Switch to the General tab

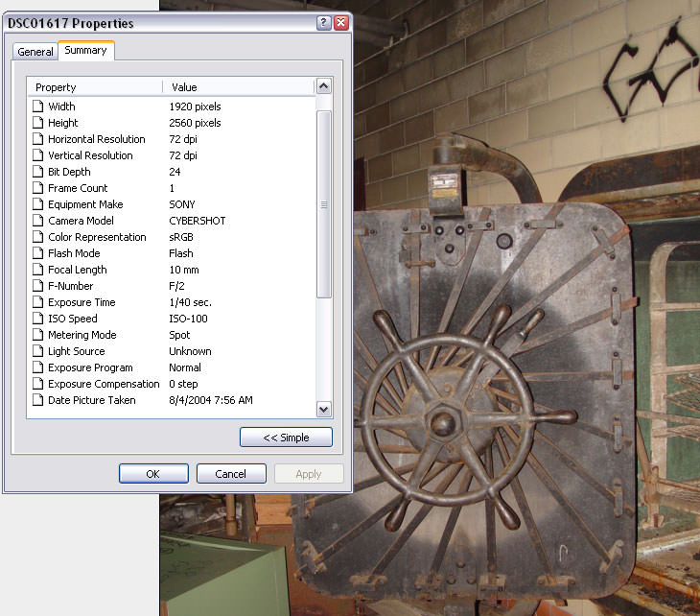[x=35, y=52]
